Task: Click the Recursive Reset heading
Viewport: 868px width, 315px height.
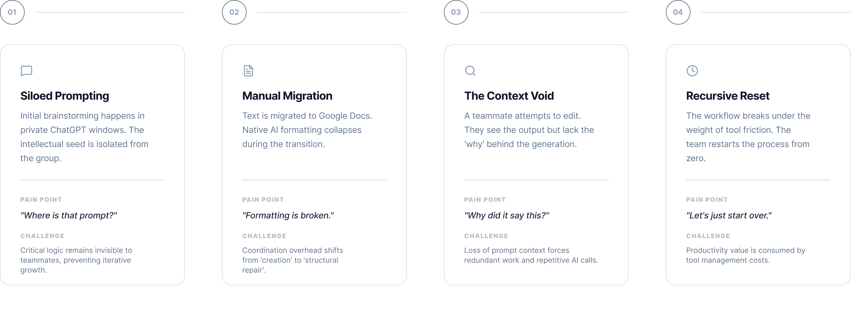Action: click(x=728, y=96)
